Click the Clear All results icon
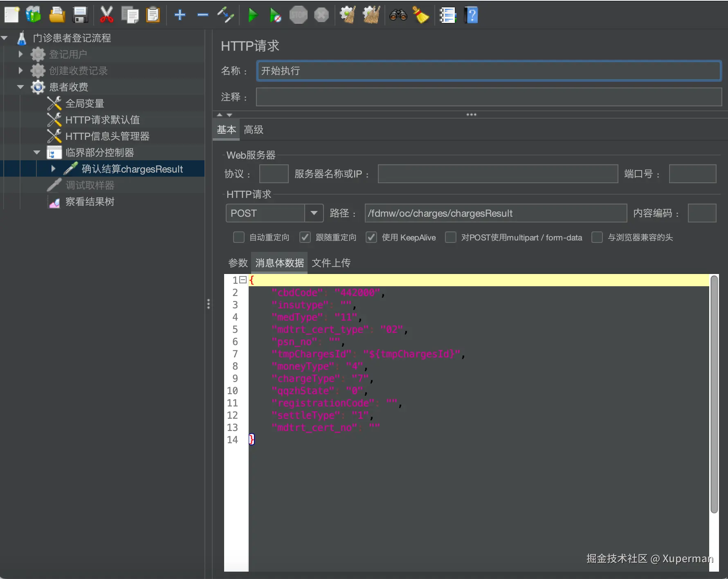 (x=371, y=15)
